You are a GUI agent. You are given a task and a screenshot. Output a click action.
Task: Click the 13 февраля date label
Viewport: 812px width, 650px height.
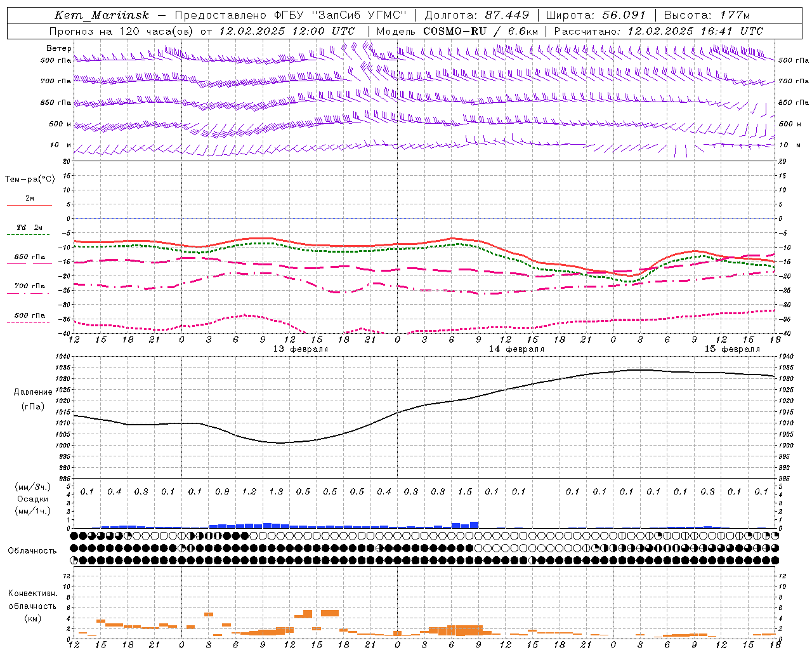(x=301, y=349)
